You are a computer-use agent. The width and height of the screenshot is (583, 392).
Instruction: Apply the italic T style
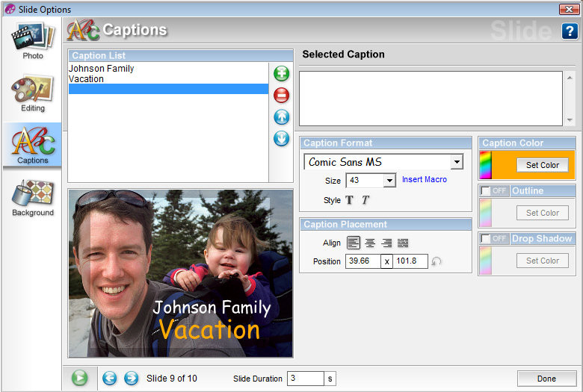(x=365, y=200)
